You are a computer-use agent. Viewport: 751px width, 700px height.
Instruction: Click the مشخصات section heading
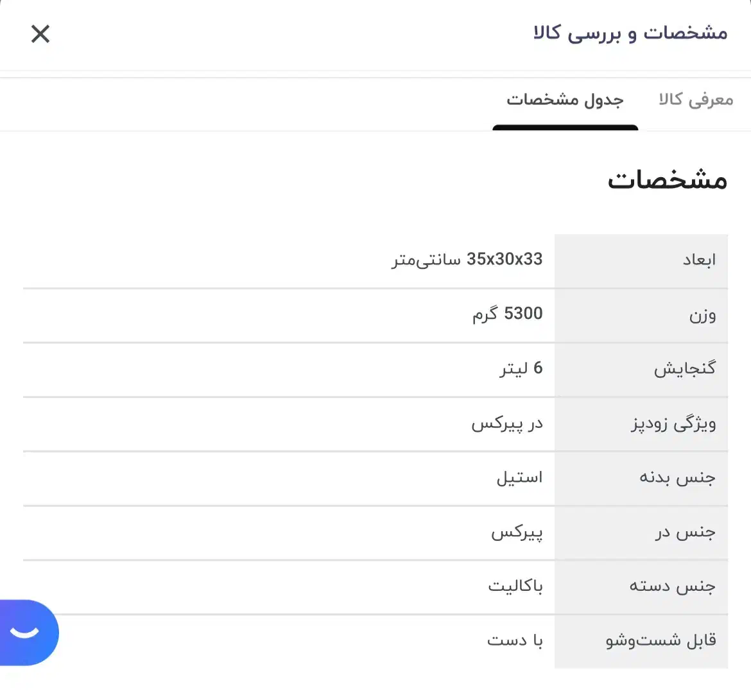pos(667,180)
